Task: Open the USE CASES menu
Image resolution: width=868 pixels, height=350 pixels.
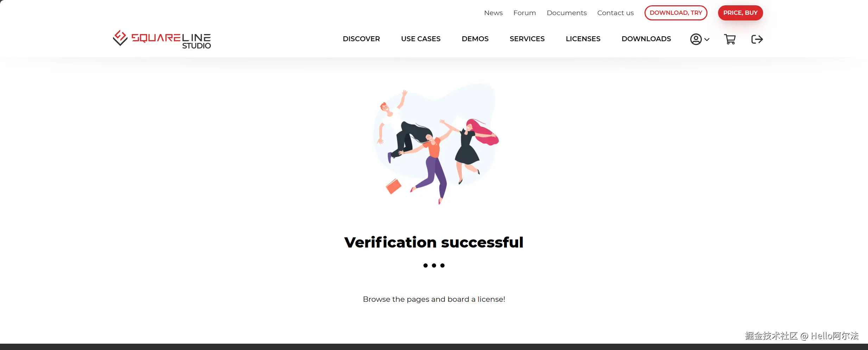Action: [421, 39]
